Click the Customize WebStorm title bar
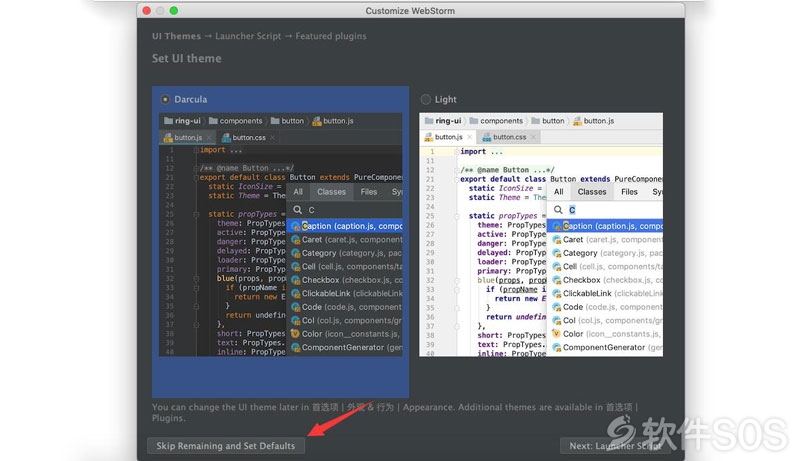Image resolution: width=800 pixels, height=461 pixels. tap(410, 11)
